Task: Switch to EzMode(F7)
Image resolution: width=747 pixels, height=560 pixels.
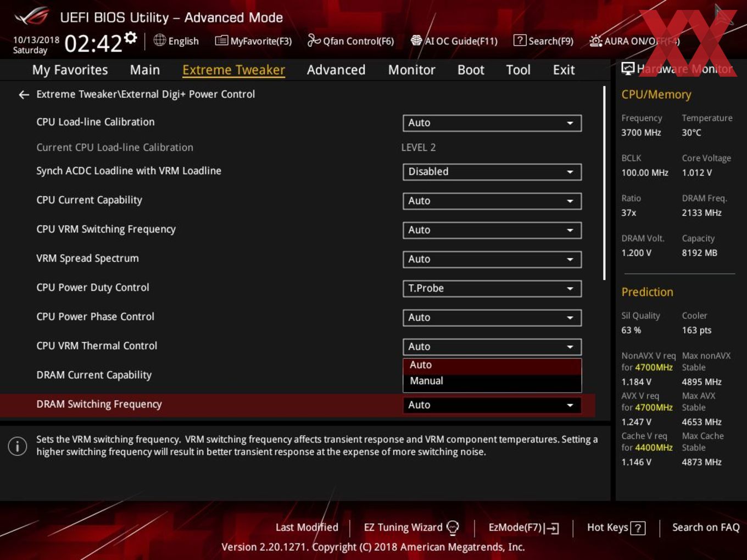Action: [x=524, y=528]
